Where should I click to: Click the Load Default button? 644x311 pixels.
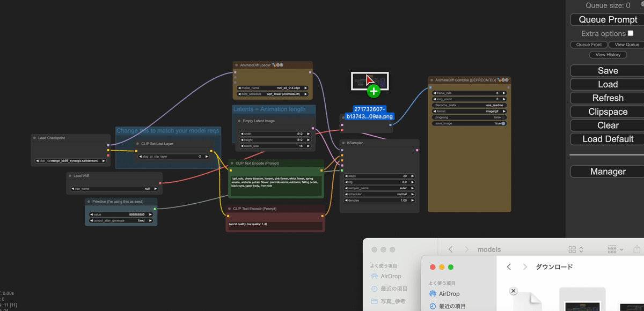[x=608, y=139]
